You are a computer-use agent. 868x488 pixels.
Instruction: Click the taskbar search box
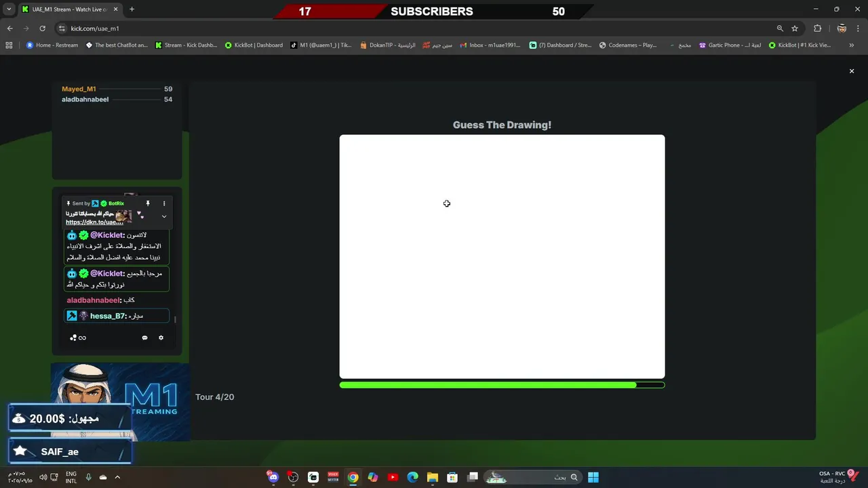pos(533,477)
